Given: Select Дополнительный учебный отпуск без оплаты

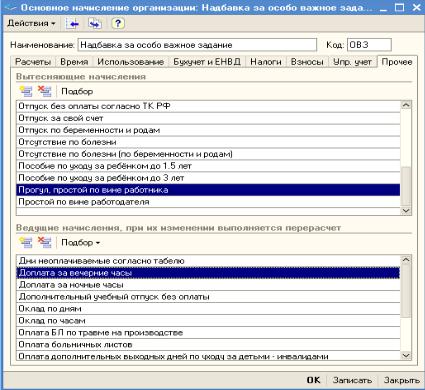Looking at the screenshot, I should tap(208, 297).
